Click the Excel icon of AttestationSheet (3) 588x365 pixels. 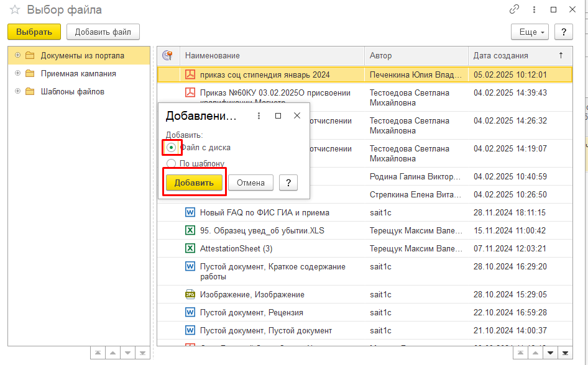coord(190,249)
